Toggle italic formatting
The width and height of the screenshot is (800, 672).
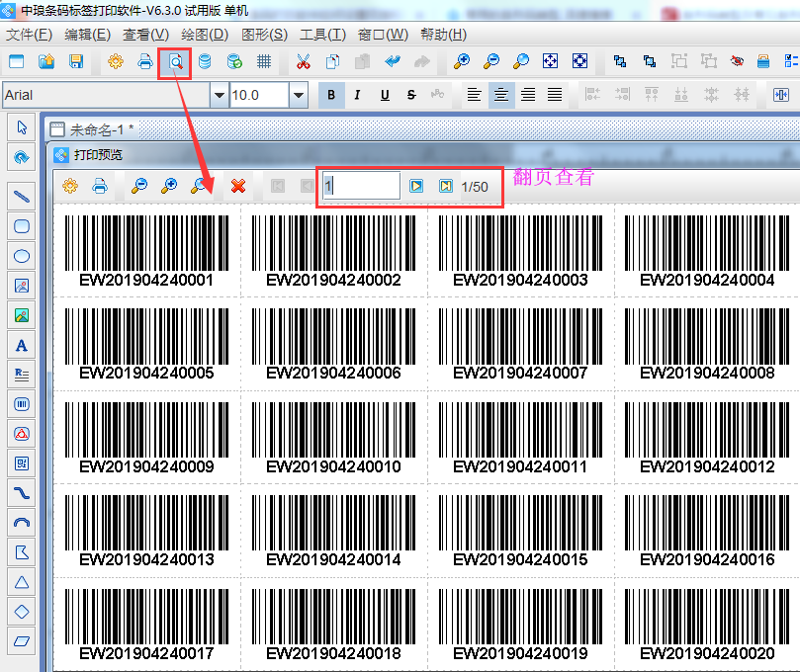coord(357,95)
